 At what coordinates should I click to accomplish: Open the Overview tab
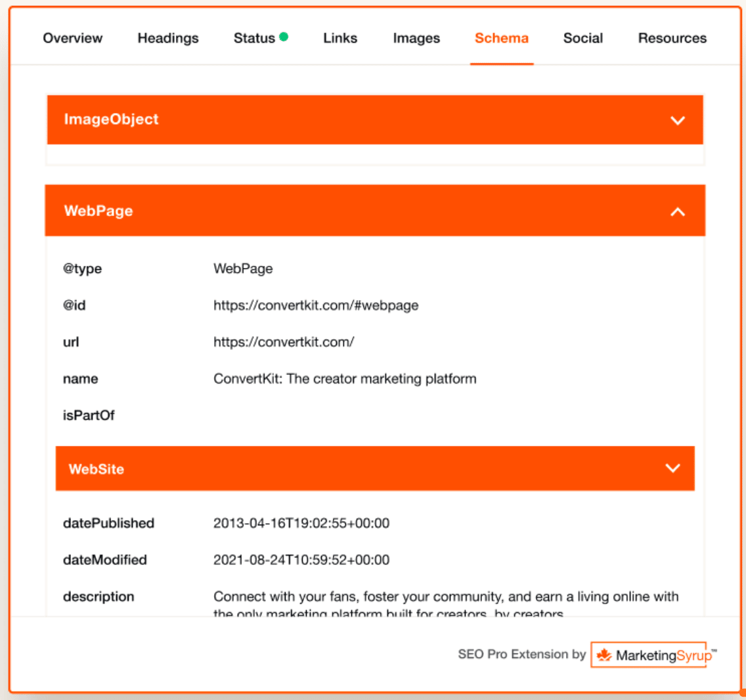pyautogui.click(x=72, y=38)
